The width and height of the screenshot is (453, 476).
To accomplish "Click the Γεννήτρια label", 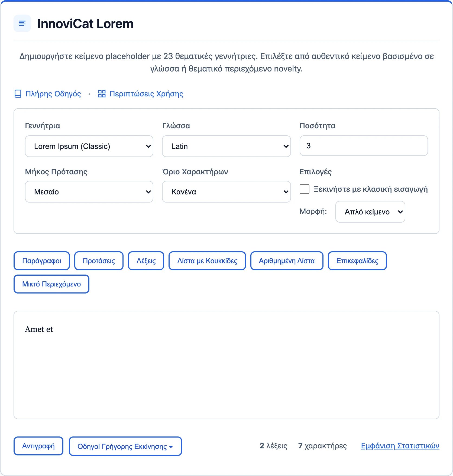I will point(43,126).
